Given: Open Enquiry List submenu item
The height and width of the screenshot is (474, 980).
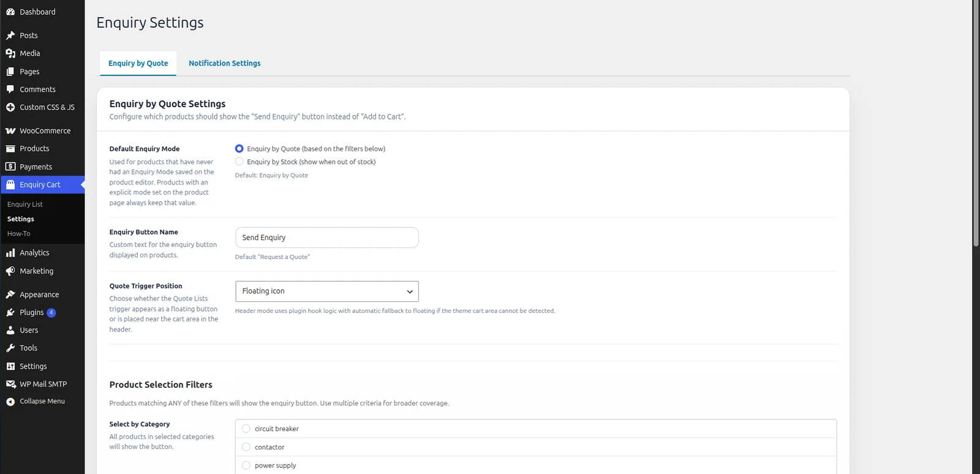Looking at the screenshot, I should pyautogui.click(x=25, y=205).
